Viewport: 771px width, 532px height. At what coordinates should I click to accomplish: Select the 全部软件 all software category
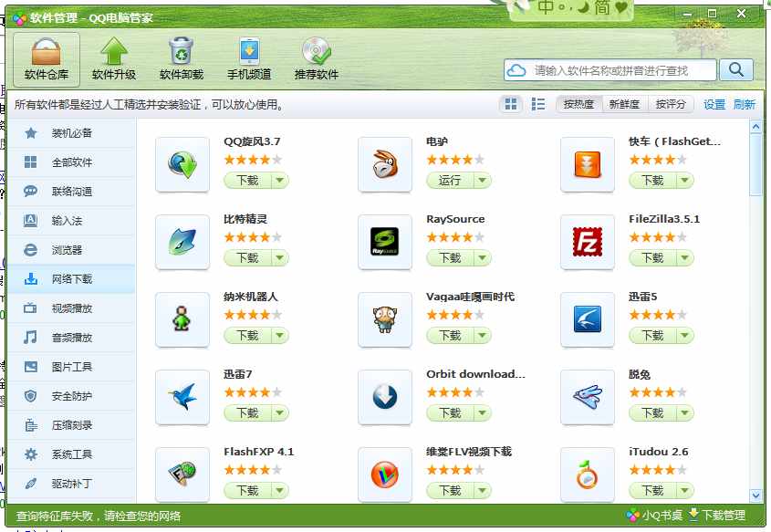[71, 162]
